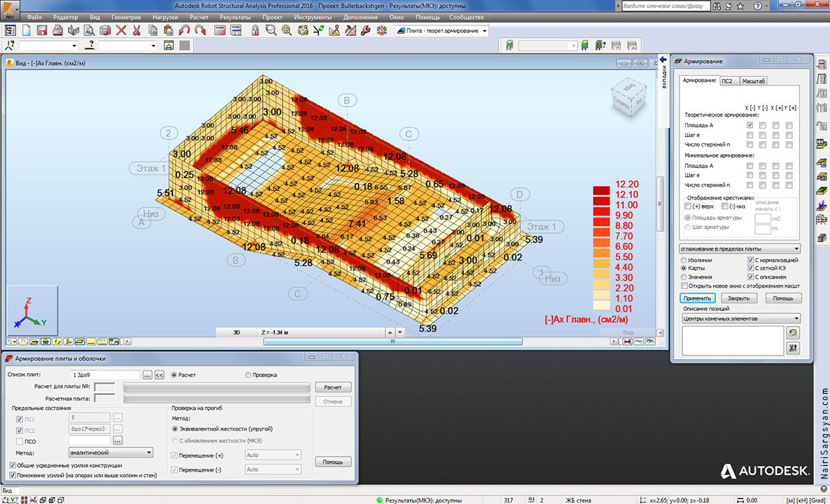Click the binoculars search icon in title bar
Viewport: 830px width, 504px height.
(718, 6)
